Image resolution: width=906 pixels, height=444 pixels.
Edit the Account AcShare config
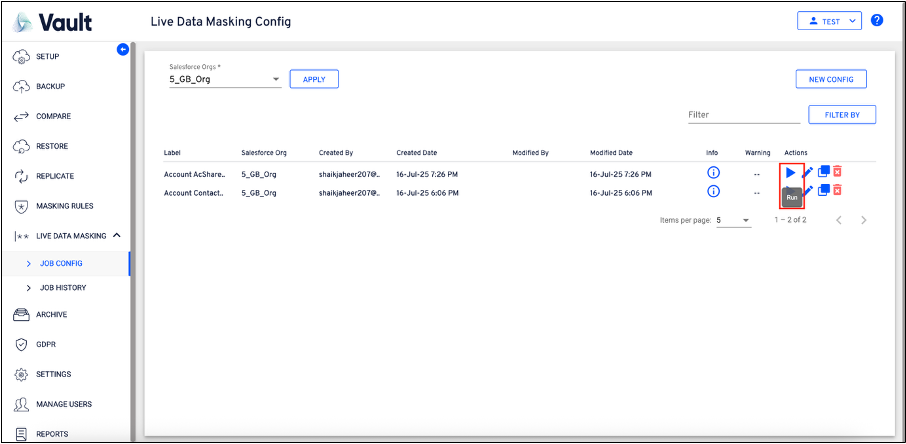808,173
